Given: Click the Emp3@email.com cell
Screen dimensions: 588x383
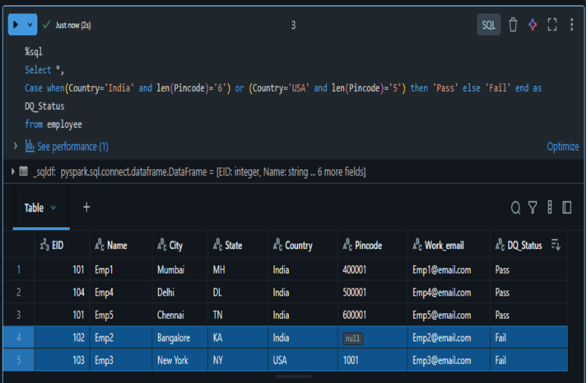Looking at the screenshot, I should [449, 360].
